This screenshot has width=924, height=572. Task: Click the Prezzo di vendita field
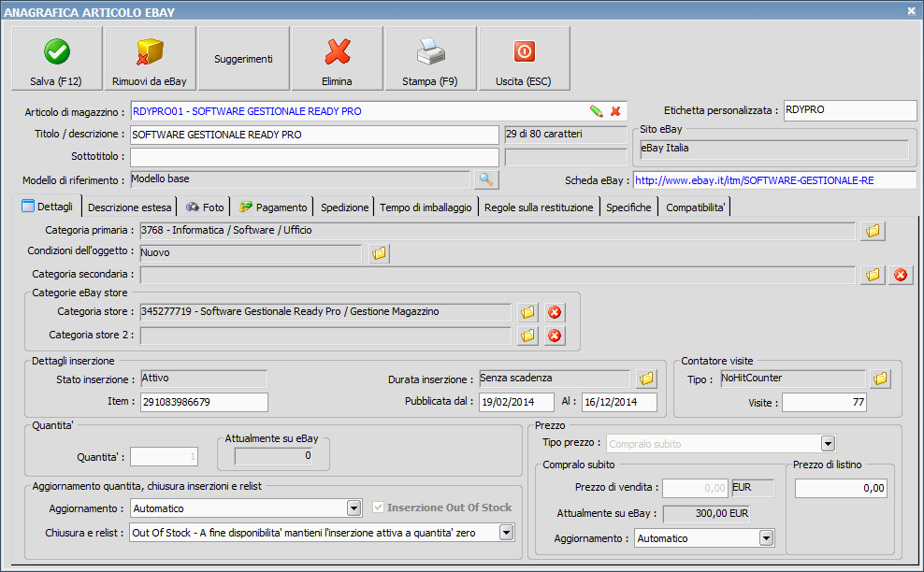pos(695,488)
